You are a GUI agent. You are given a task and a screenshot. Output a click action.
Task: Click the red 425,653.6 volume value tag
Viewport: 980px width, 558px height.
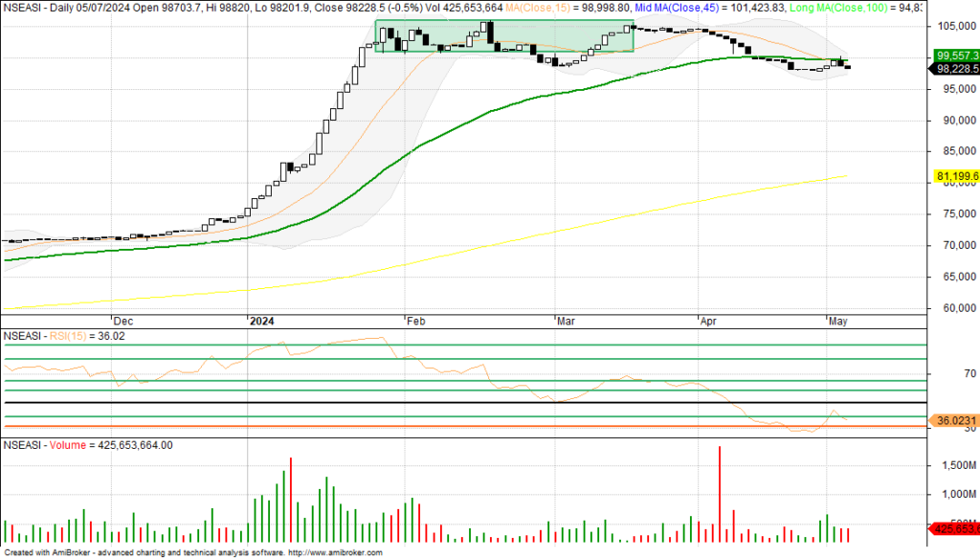[953, 527]
